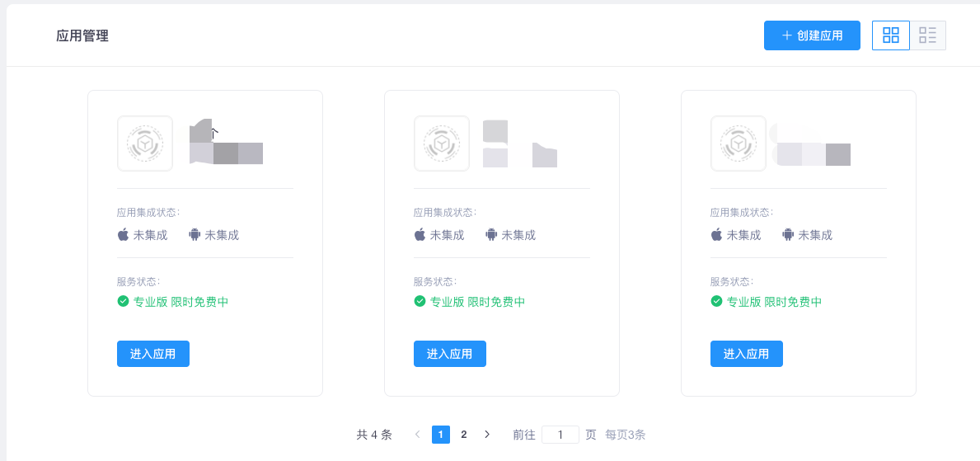980x461 pixels.
Task: Enter the first application
Action: (153, 354)
